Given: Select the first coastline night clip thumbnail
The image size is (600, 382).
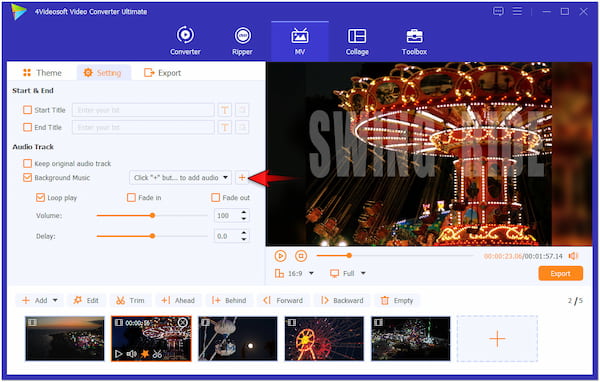Looking at the screenshot, I should (x=65, y=338).
